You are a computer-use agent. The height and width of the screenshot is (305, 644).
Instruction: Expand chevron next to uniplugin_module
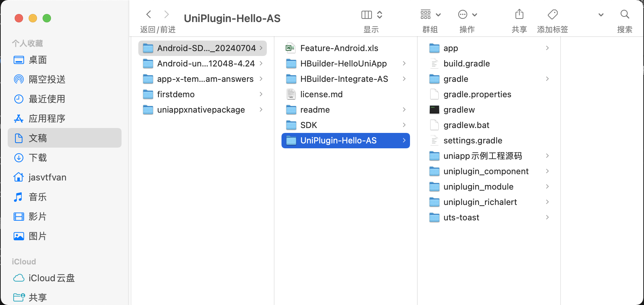[x=547, y=186]
